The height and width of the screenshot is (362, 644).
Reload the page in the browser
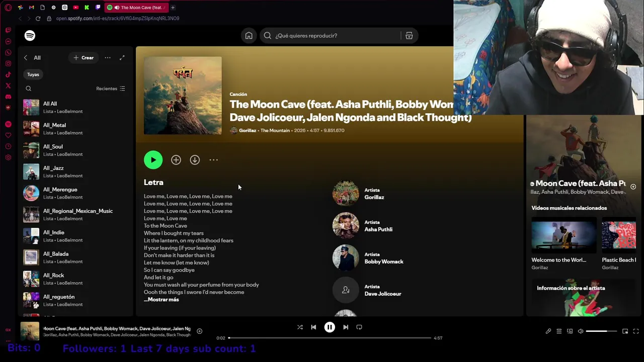click(38, 19)
